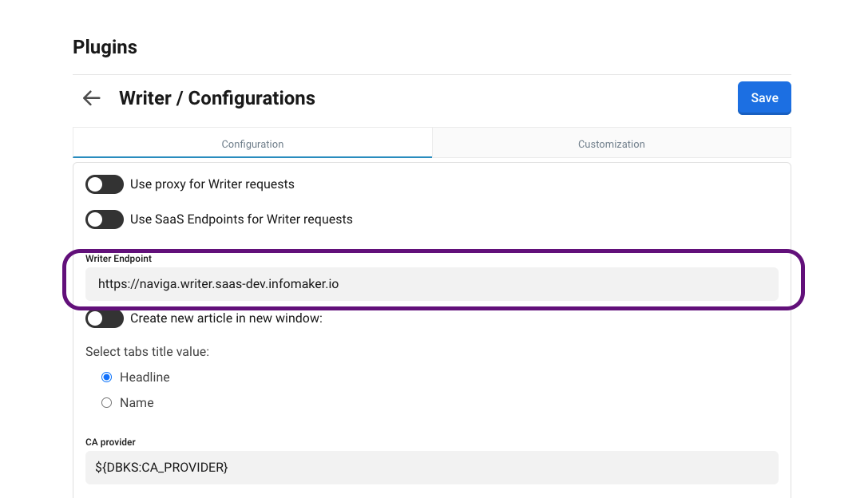Click the Plugins page heading
Image resolution: width=868 pixels, height=498 pixels.
105,47
